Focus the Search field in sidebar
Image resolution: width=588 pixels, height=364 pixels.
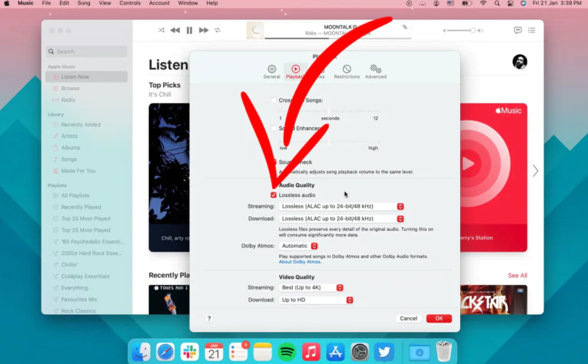point(87,51)
